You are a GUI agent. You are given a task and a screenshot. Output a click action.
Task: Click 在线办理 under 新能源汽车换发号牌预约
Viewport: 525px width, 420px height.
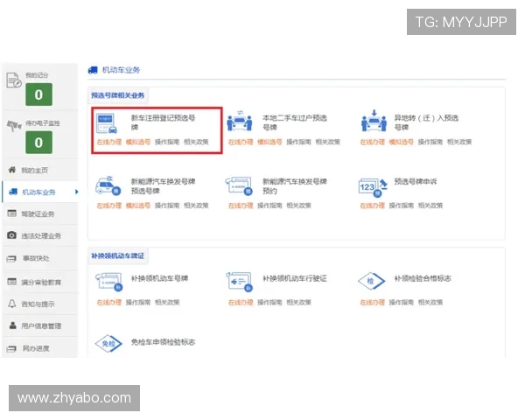(241, 206)
